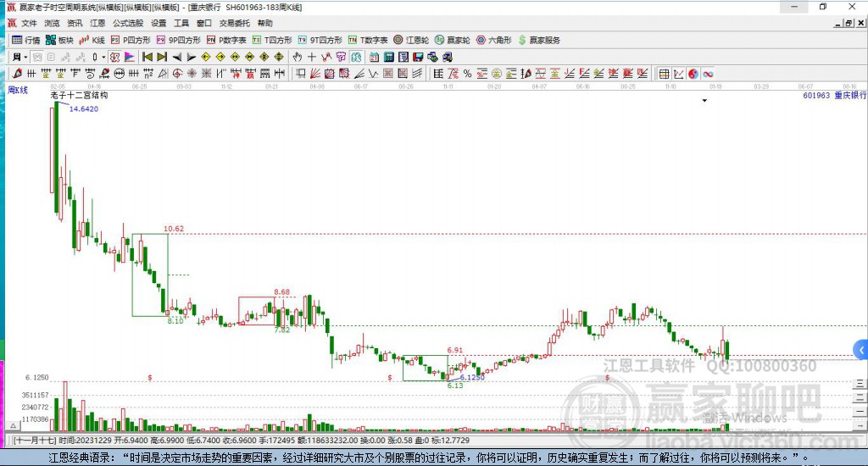868x466 pixels.
Task: Open 赢家服务 service link
Action: (x=539, y=40)
